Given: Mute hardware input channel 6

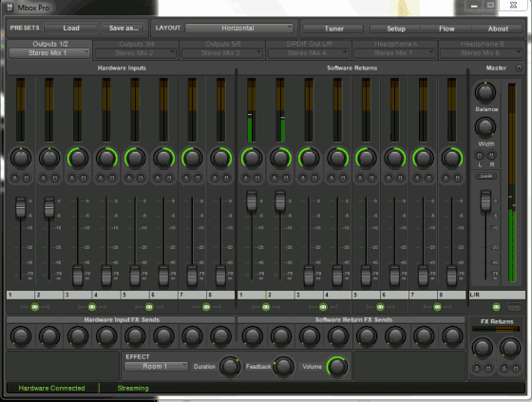Looking at the screenshot, I should click(169, 177).
